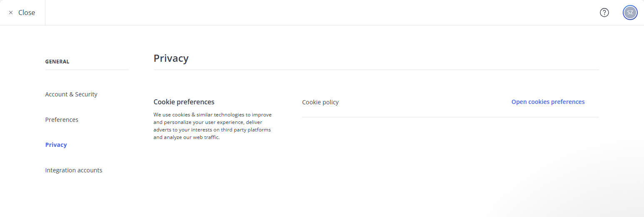Image resolution: width=644 pixels, height=217 pixels.
Task: Get support via the circled question mark
Action: [604, 13]
